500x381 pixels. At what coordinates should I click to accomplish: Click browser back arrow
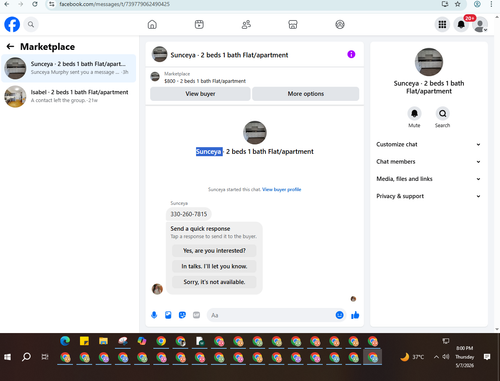coord(7,4)
